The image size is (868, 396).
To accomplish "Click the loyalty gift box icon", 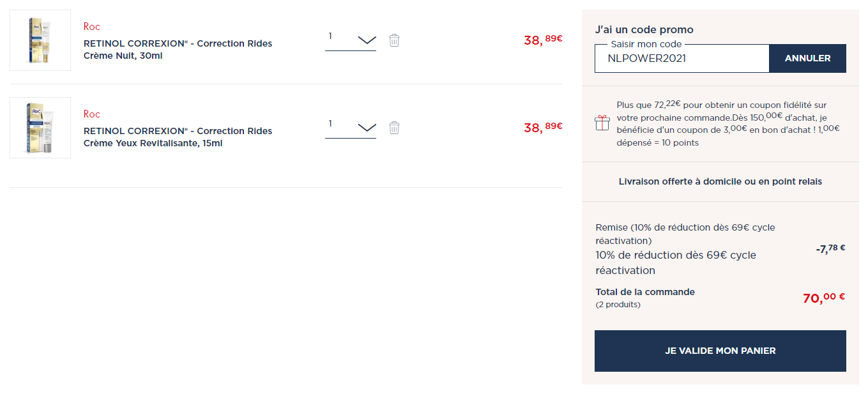I will coord(602,123).
